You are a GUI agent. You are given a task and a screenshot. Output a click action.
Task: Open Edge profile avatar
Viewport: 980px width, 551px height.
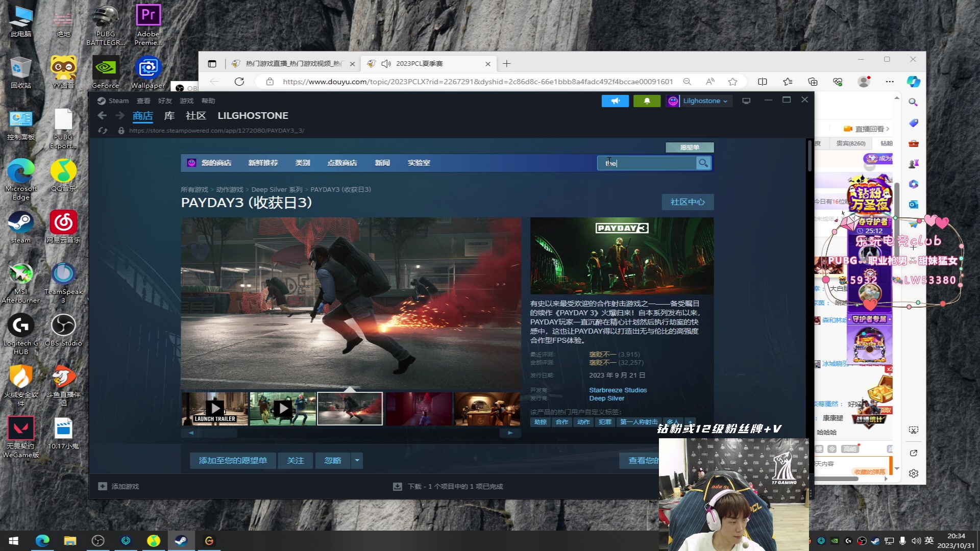coord(864,82)
